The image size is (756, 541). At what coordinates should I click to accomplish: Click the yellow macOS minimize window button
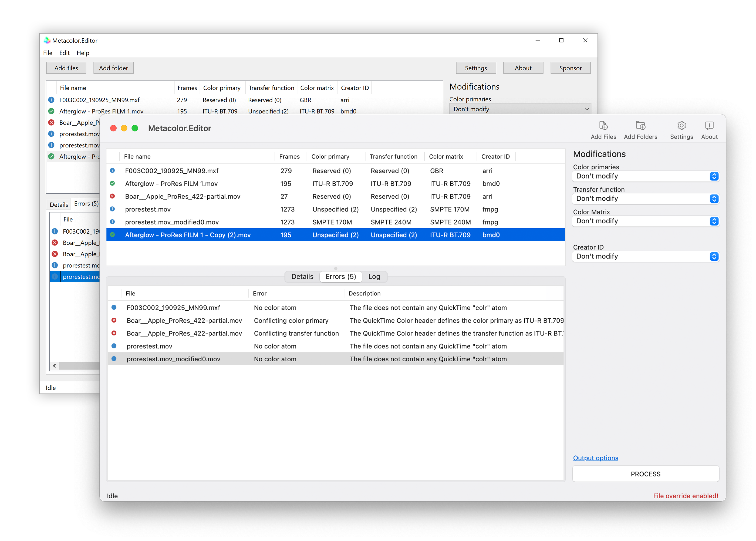[124, 128]
